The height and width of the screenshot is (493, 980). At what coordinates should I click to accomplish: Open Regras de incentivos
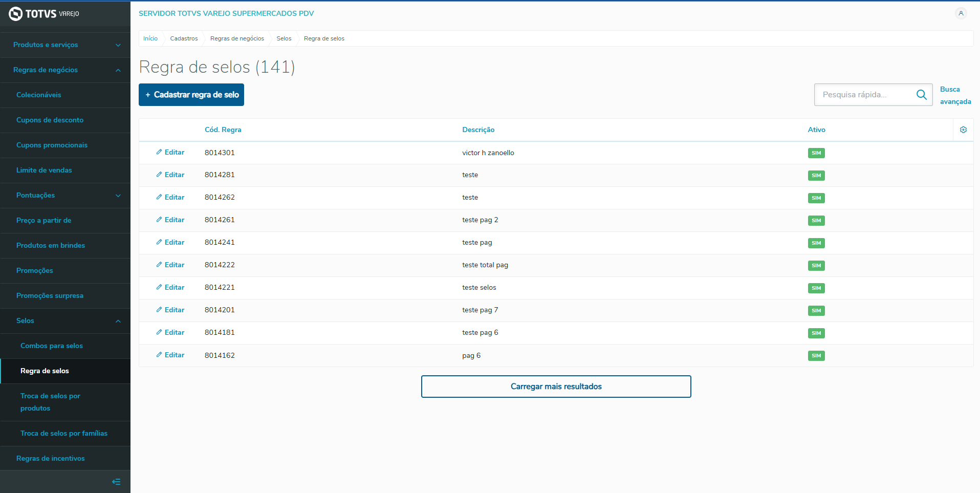pyautogui.click(x=65, y=459)
